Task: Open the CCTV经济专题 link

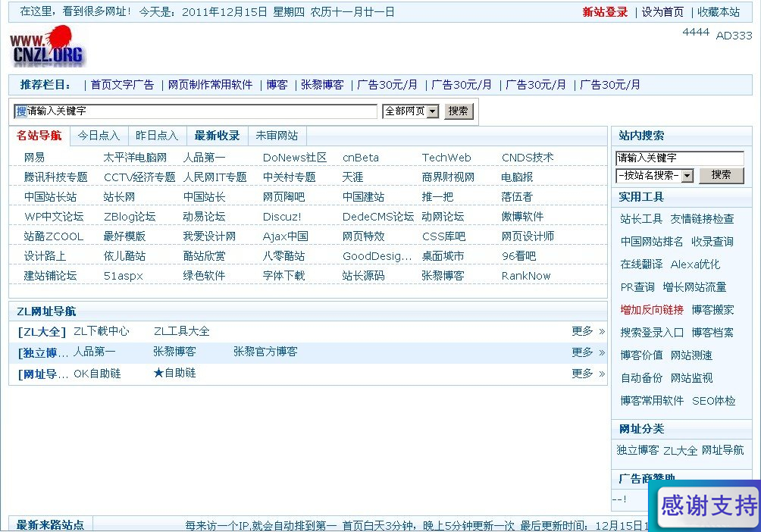Action: click(139, 177)
